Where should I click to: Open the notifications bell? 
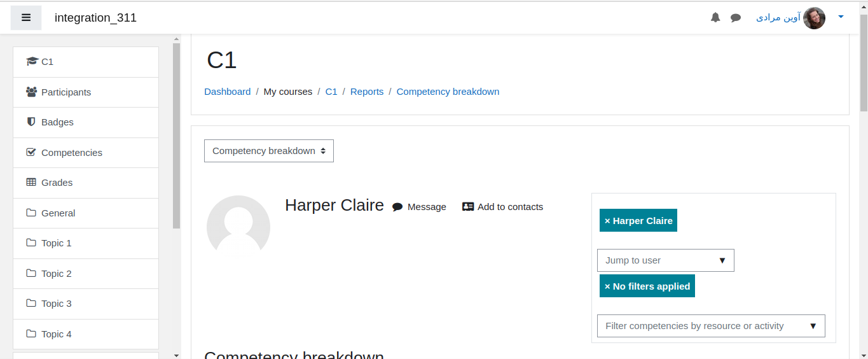[x=715, y=18]
